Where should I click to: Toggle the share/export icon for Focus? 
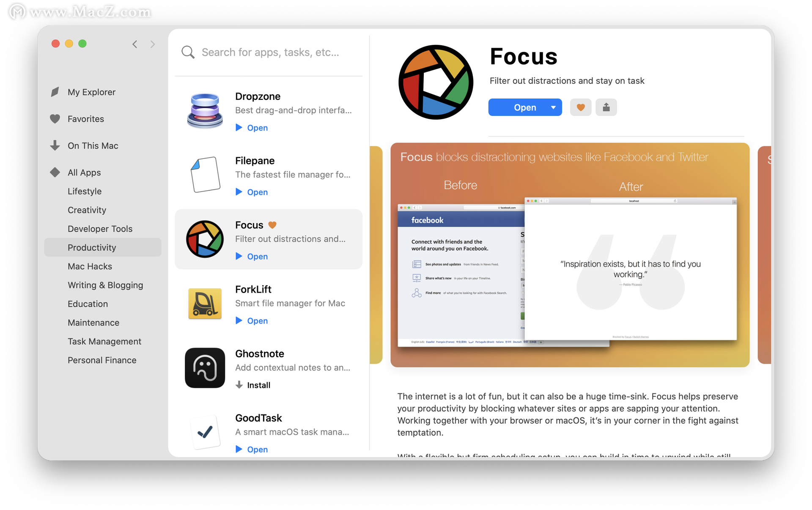pyautogui.click(x=606, y=107)
